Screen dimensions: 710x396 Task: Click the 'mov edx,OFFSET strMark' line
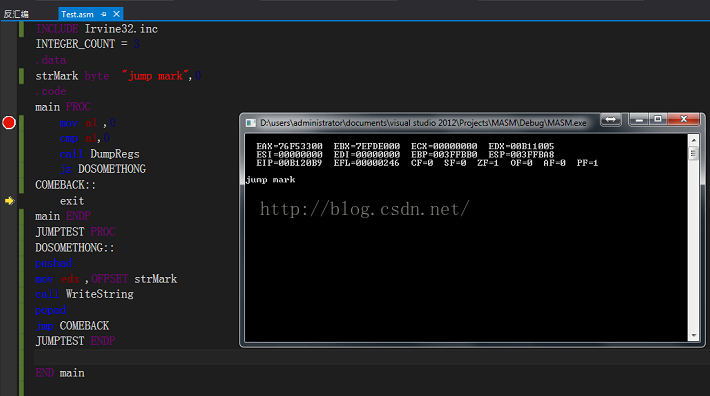pos(106,279)
